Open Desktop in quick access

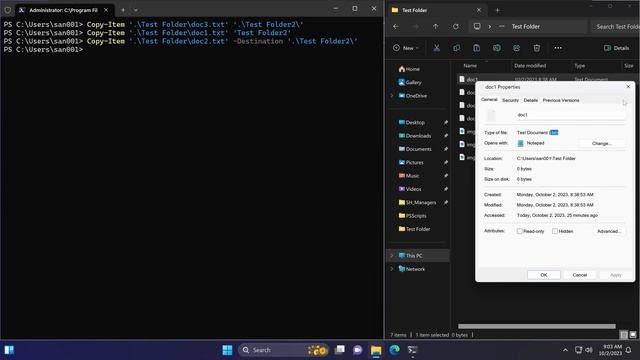(x=412, y=122)
